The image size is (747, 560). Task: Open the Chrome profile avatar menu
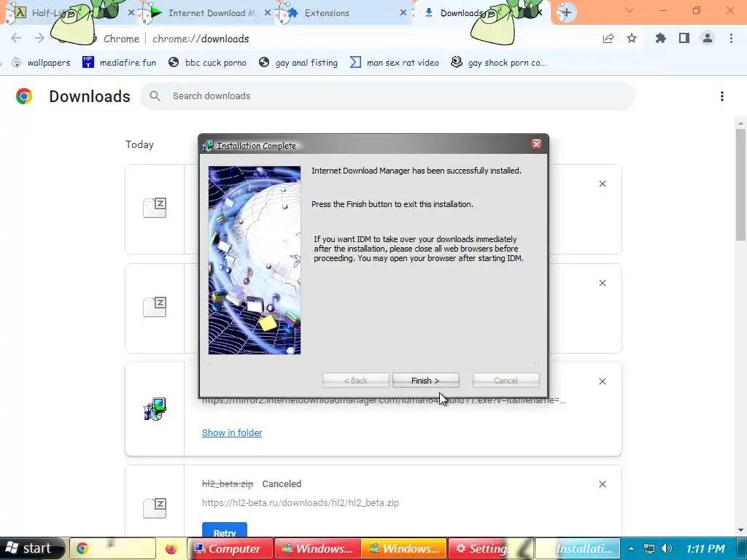(x=708, y=39)
